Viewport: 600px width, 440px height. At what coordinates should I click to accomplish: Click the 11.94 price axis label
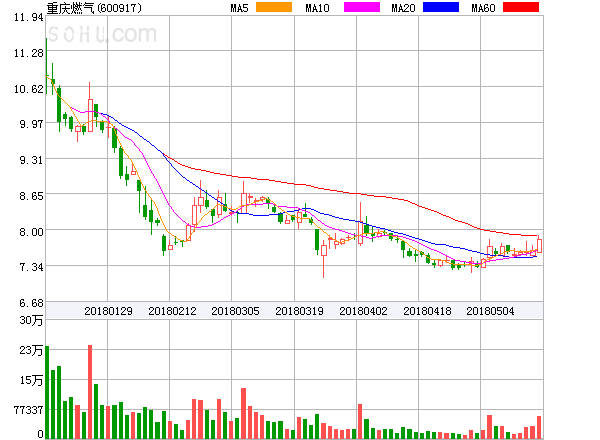click(x=29, y=17)
